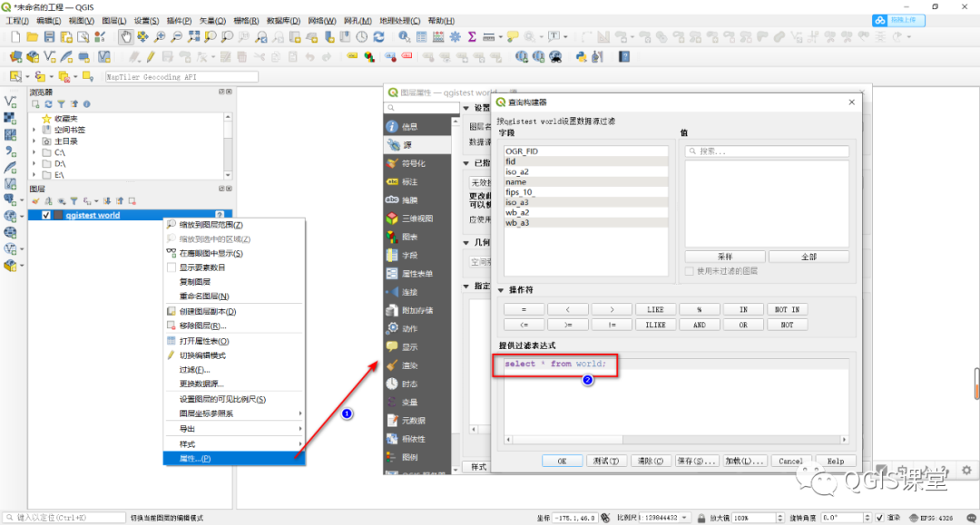Click OK in the query builder
This screenshot has width=980, height=525.
coord(562,461)
